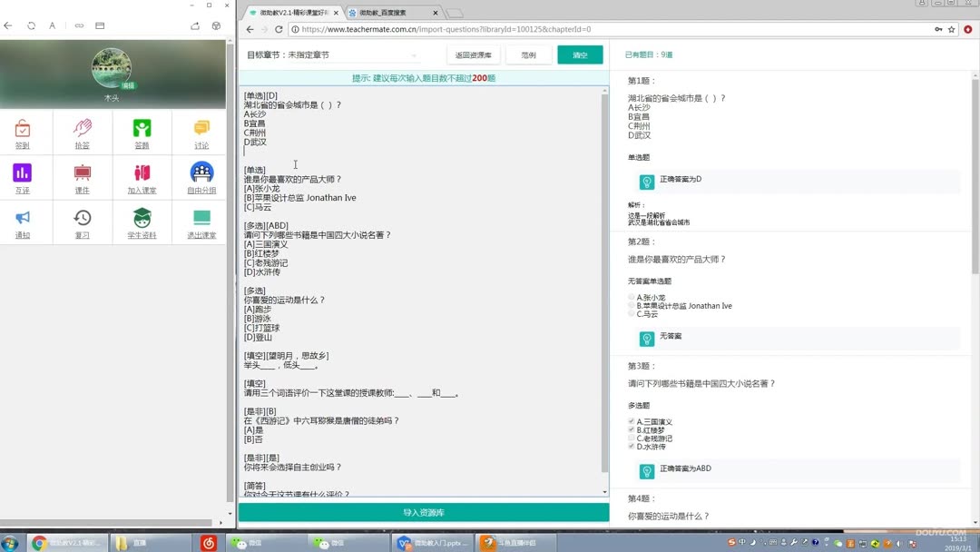980x552 pixels.
Task: Select the 互评 peer review icon
Action: tap(22, 178)
